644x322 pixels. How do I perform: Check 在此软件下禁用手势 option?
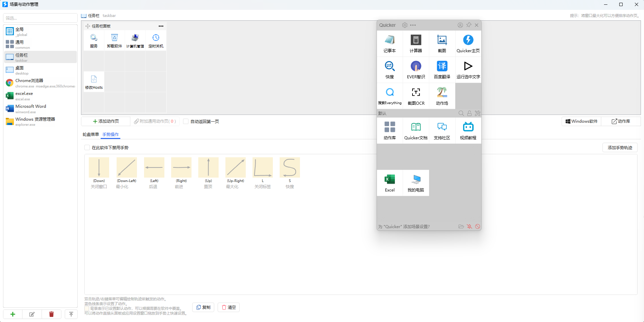coord(87,147)
